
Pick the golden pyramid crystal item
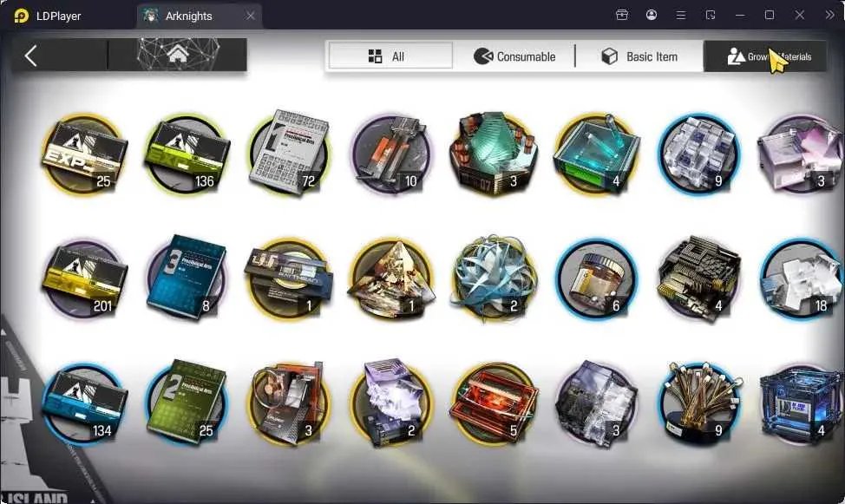coord(391,279)
